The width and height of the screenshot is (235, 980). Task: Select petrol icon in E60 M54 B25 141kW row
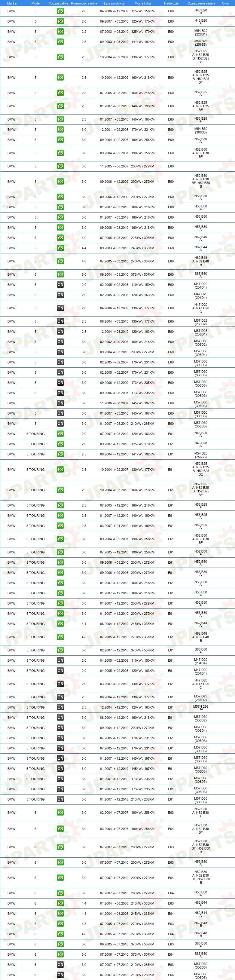click(x=60, y=42)
